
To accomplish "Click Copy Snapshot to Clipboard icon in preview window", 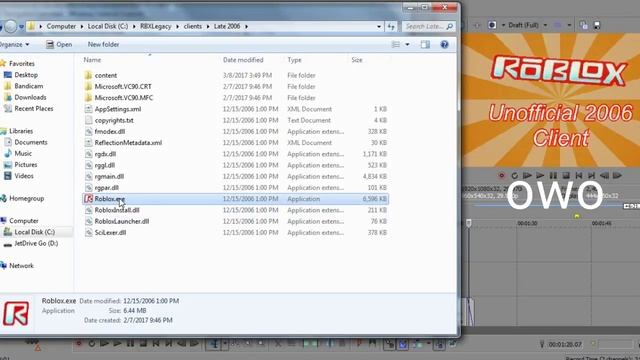I will point(584,25).
